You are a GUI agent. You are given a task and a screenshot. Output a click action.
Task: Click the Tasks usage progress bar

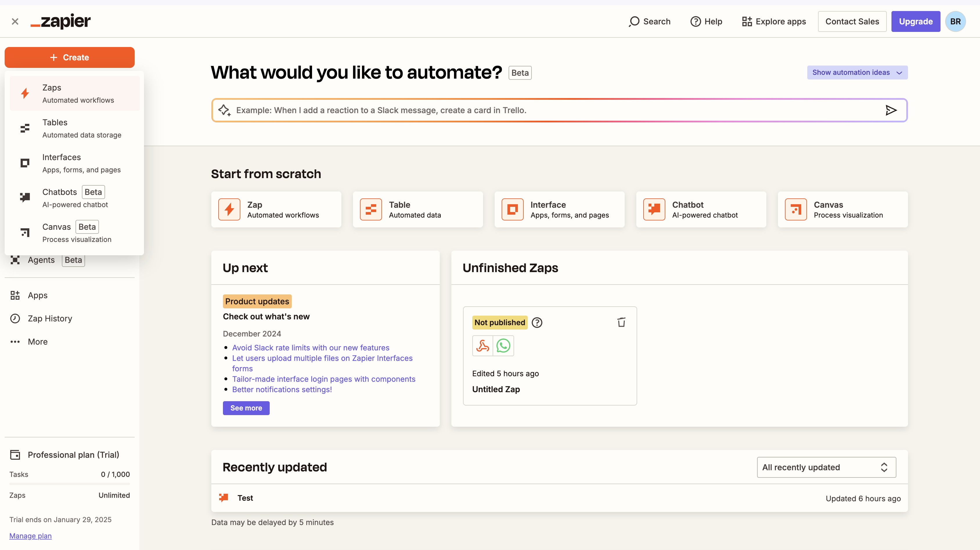[x=70, y=484]
